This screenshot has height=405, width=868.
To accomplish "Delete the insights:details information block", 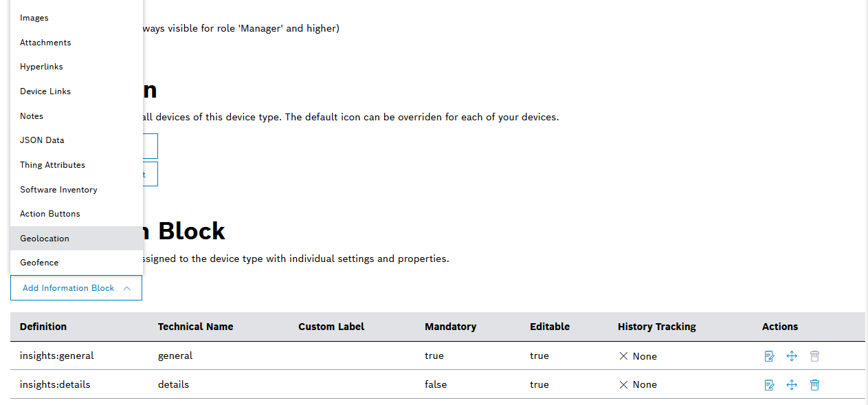I will tap(814, 385).
